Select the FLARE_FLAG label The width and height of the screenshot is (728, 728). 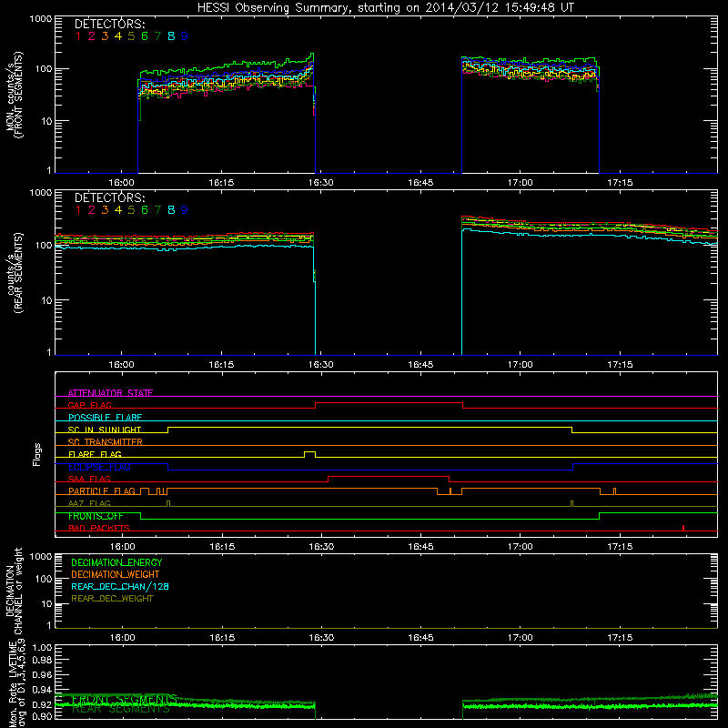pyautogui.click(x=95, y=454)
